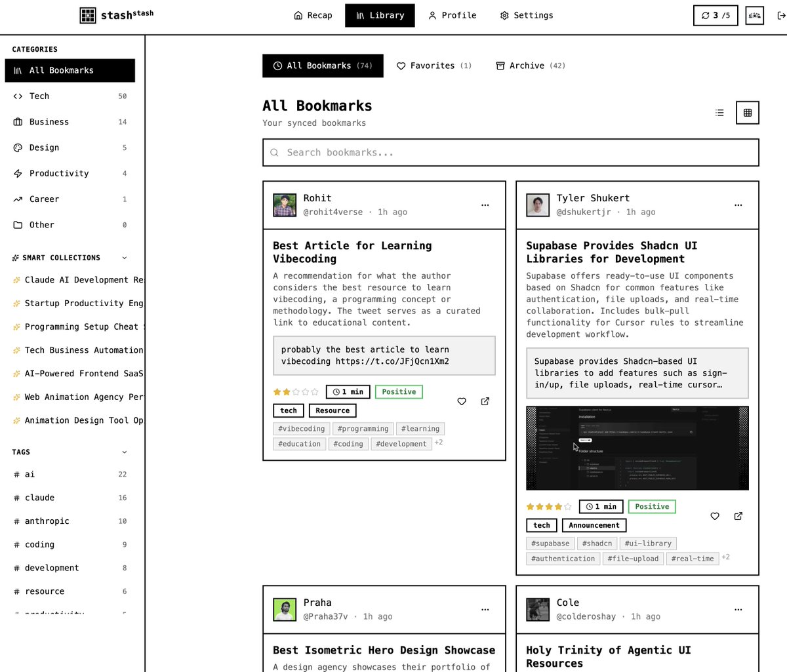The height and width of the screenshot is (672, 787).
Task: Click Tyler Shukert's avatar
Action: pos(538,205)
